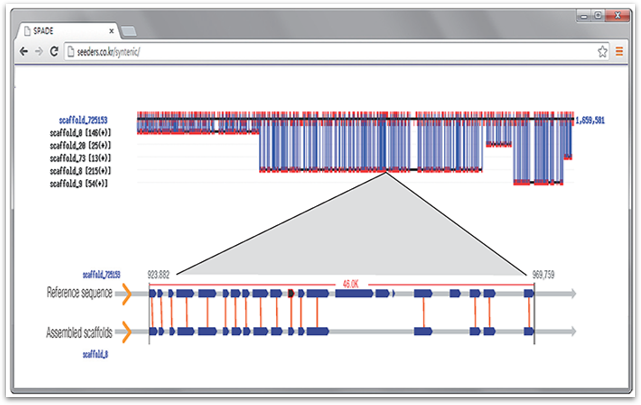This screenshot has width=641, height=405.
Task: Click the browser forward arrow
Action: pos(38,51)
